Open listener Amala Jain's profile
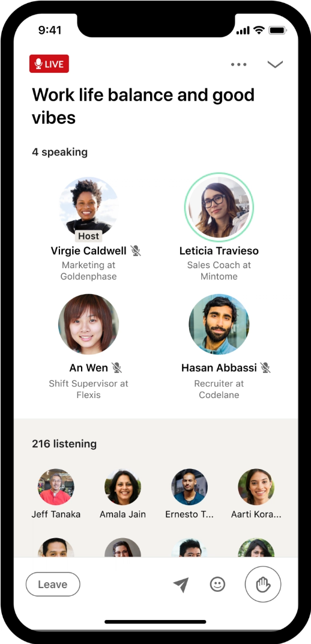Image resolution: width=311 pixels, height=644 pixels. point(122,487)
